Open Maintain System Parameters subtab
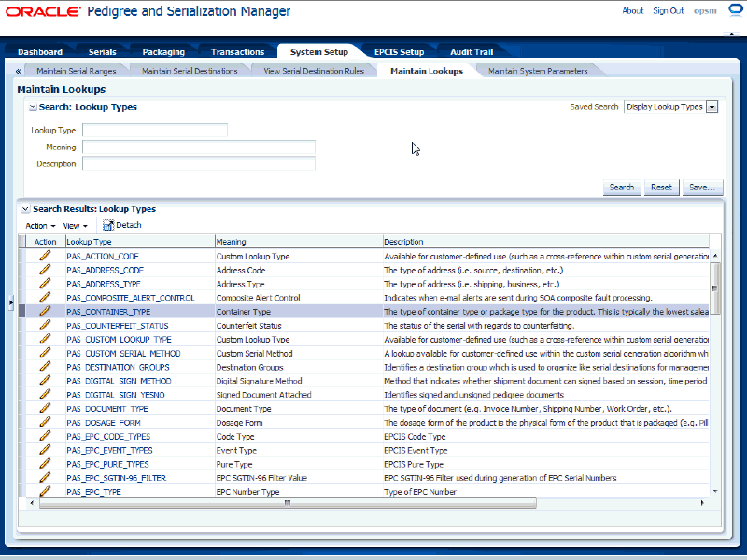Image resolution: width=747 pixels, height=560 pixels. [x=538, y=71]
